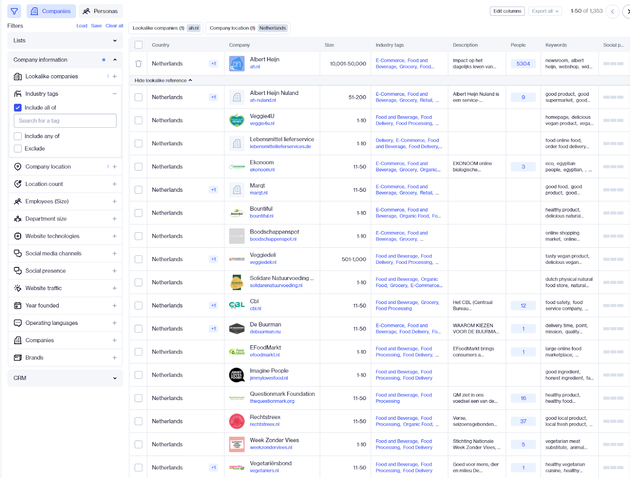Tick the Exclude checkbox under Industry tags
The image size is (630, 478).
pyautogui.click(x=18, y=148)
